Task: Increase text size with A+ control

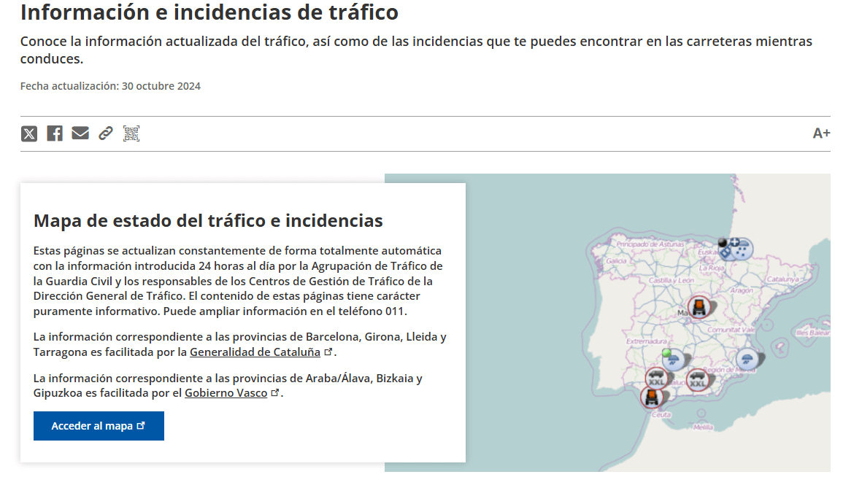Action: (x=823, y=133)
